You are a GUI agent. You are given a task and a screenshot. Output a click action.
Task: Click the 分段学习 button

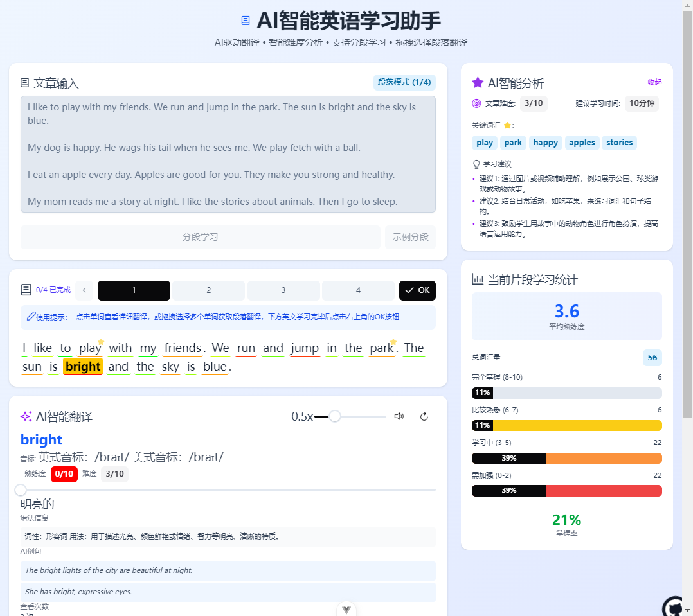200,237
